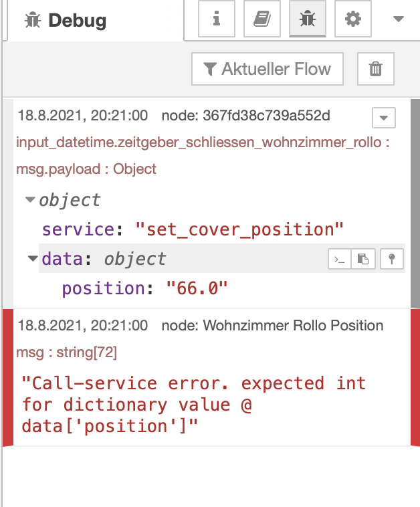This screenshot has width=420, height=507.
Task: Click the Call-service error message text
Action: [194, 405]
